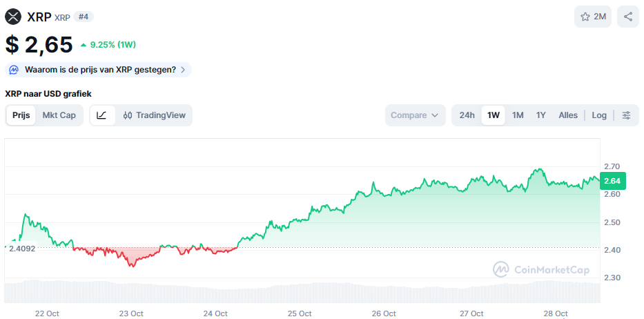Image resolution: width=644 pixels, height=319 pixels.
Task: Open the share icon button
Action: (627, 17)
